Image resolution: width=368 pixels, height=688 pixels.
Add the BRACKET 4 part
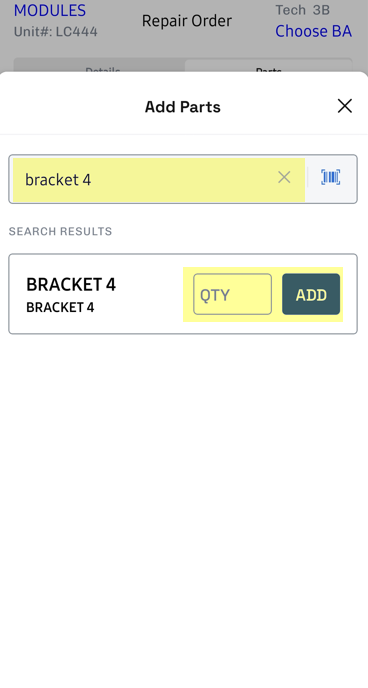[x=311, y=294]
